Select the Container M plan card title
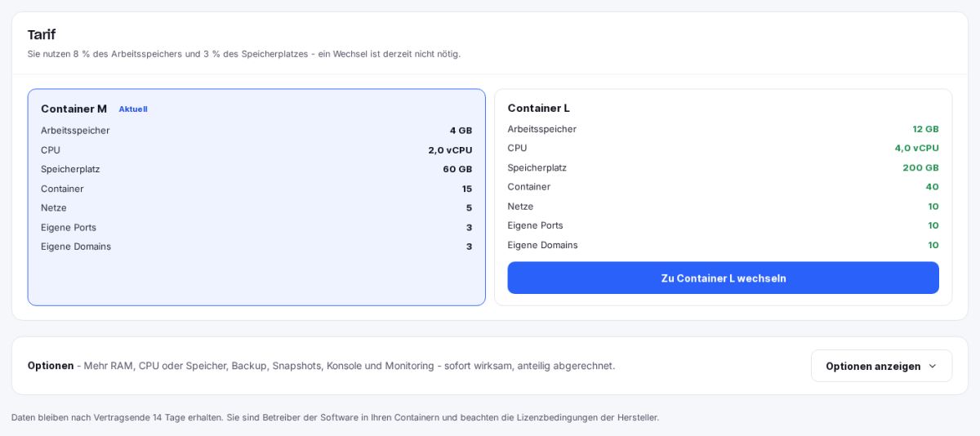 click(73, 109)
